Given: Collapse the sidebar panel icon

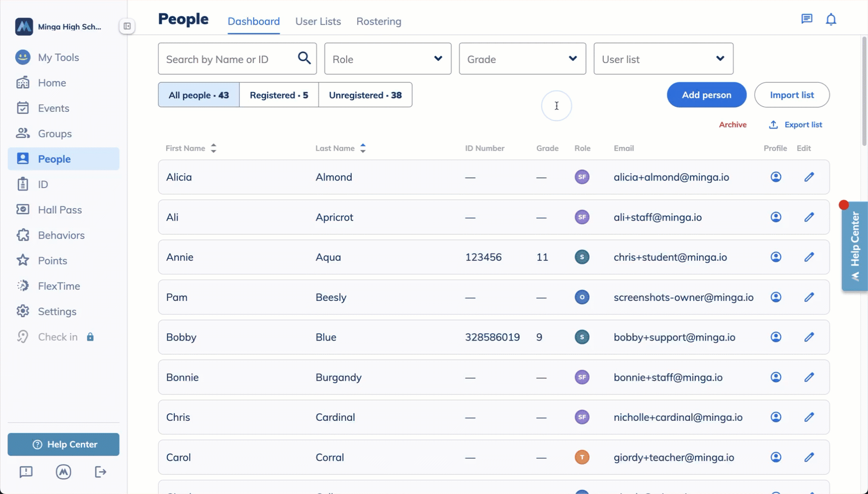Looking at the screenshot, I should [x=127, y=26].
